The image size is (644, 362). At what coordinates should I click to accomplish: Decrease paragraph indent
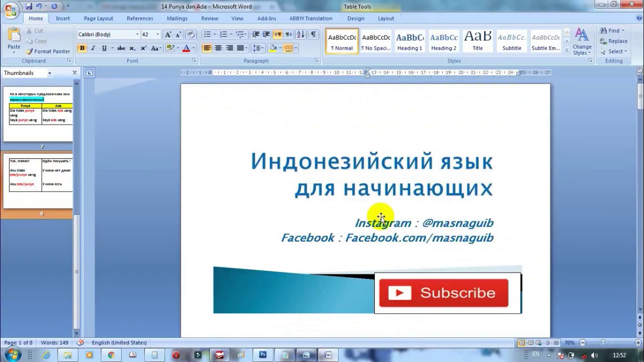(256, 35)
